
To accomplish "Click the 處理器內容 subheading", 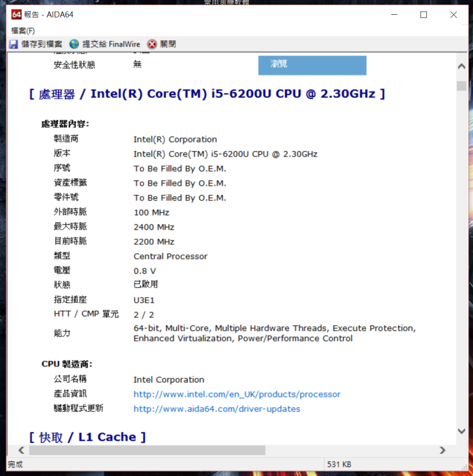I will 65,124.
